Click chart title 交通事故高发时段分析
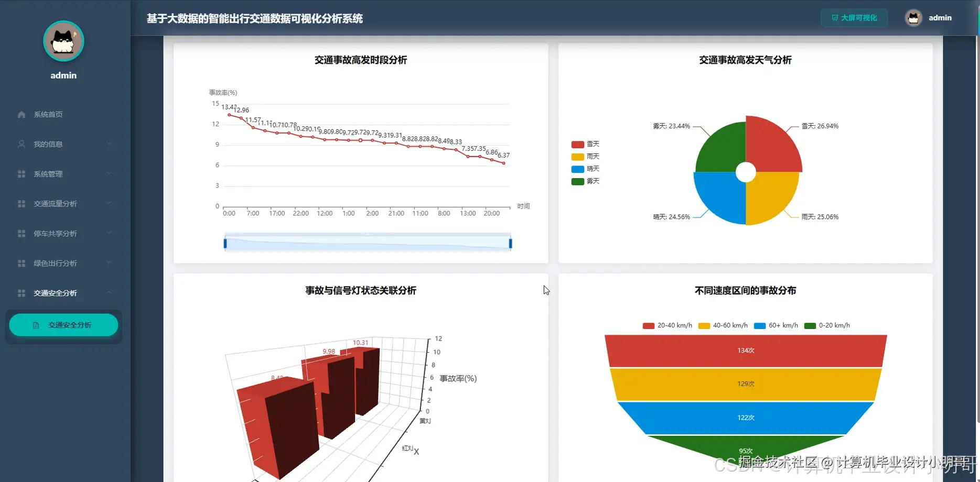The image size is (980, 482). [361, 60]
